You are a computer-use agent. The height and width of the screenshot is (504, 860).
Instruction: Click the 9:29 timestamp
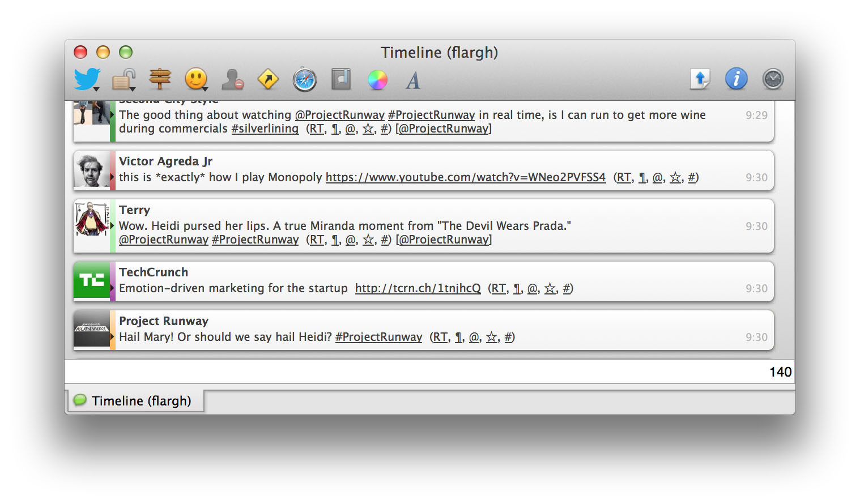coord(756,115)
